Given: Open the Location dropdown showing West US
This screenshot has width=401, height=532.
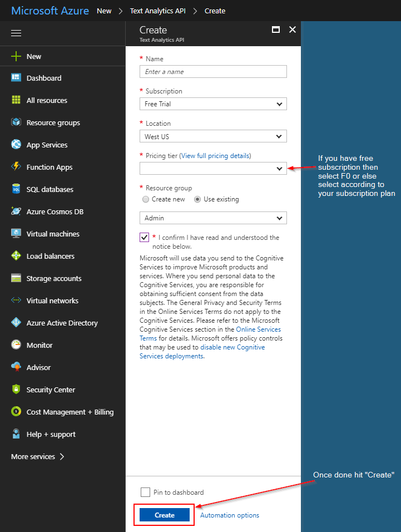Looking at the screenshot, I should (x=213, y=136).
